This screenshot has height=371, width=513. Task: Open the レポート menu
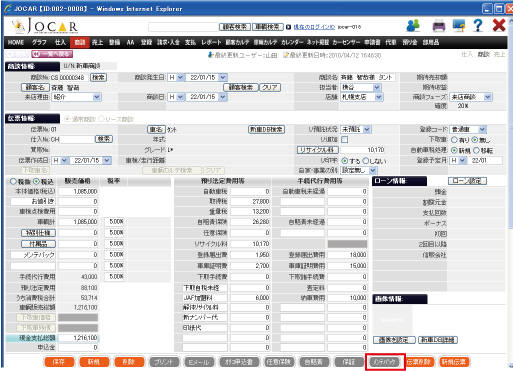coord(211,42)
